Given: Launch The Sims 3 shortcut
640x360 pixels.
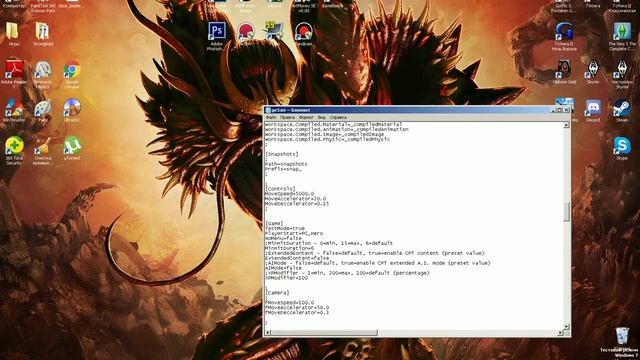Looking at the screenshot, I should 622,36.
